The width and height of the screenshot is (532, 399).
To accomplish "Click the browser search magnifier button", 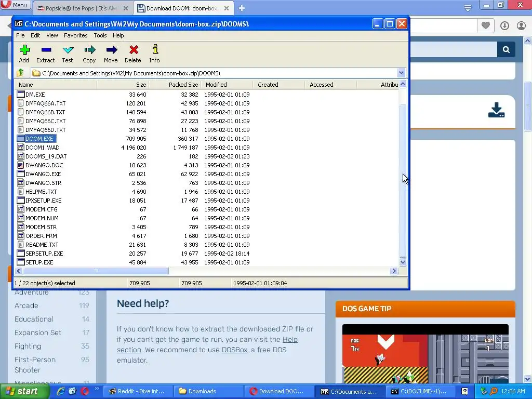I will pyautogui.click(x=506, y=49).
